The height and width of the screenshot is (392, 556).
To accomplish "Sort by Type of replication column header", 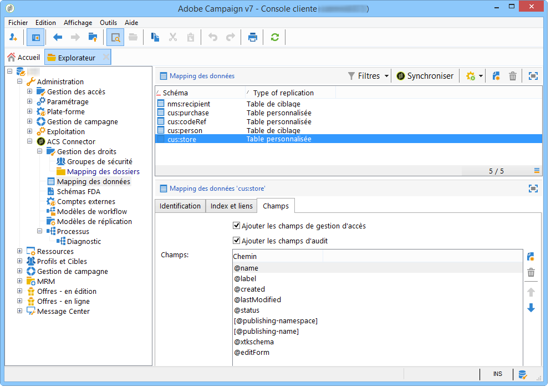I will pyautogui.click(x=290, y=93).
